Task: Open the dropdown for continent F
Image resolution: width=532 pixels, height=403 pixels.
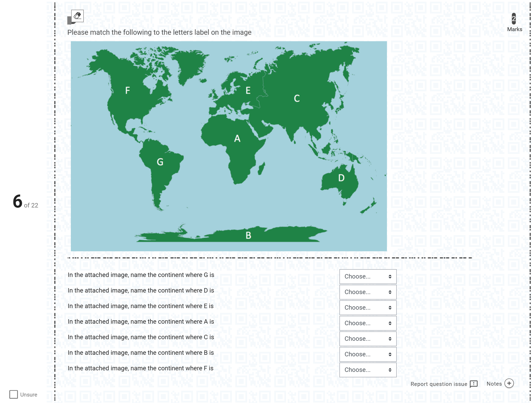Action: pos(368,370)
